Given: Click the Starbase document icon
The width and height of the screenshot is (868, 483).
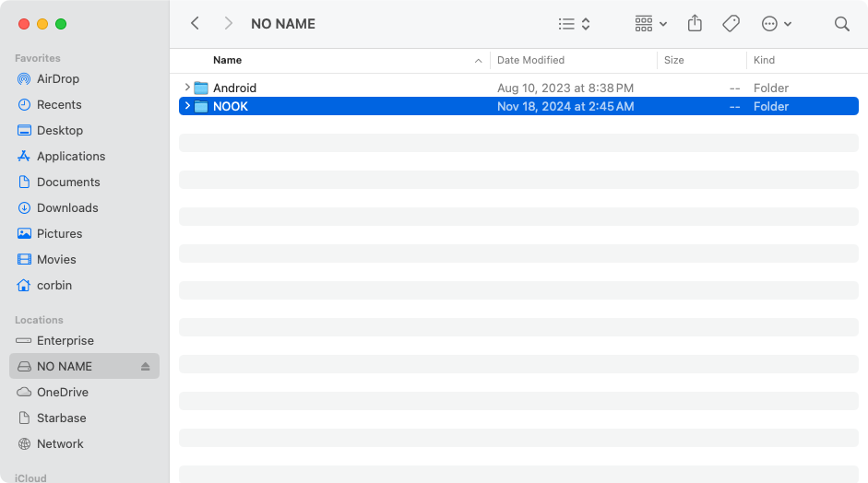Looking at the screenshot, I should 24,418.
